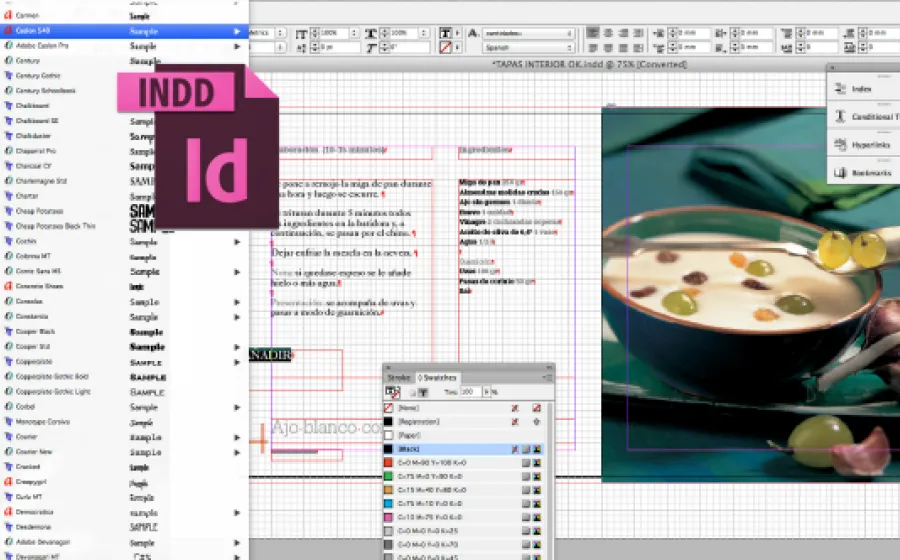Select the [Black] swatch
The image size is (900, 560).
[464, 449]
